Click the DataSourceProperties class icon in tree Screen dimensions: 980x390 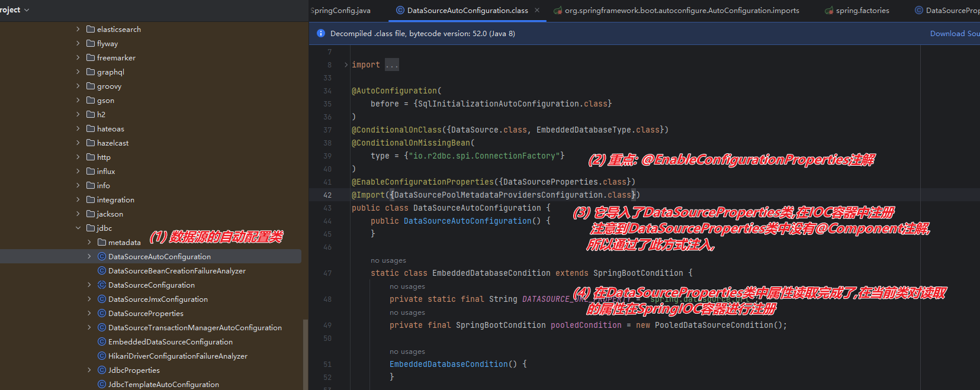click(x=102, y=313)
